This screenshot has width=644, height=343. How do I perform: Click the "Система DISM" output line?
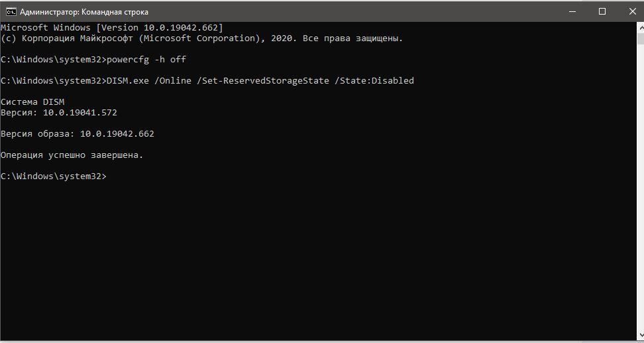[32, 102]
